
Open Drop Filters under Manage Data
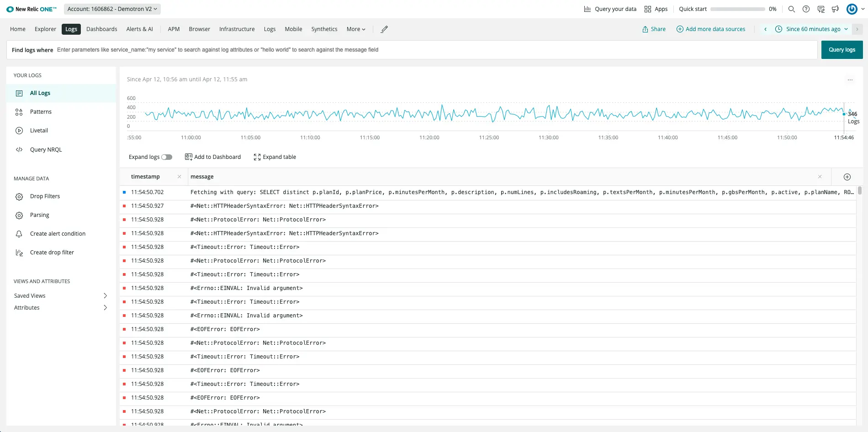(44, 196)
